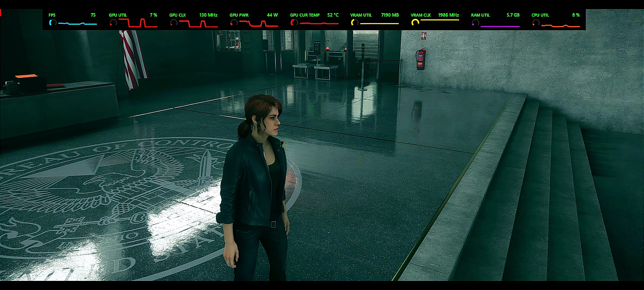Click the GPU CUR TEMP label

(x=305, y=15)
